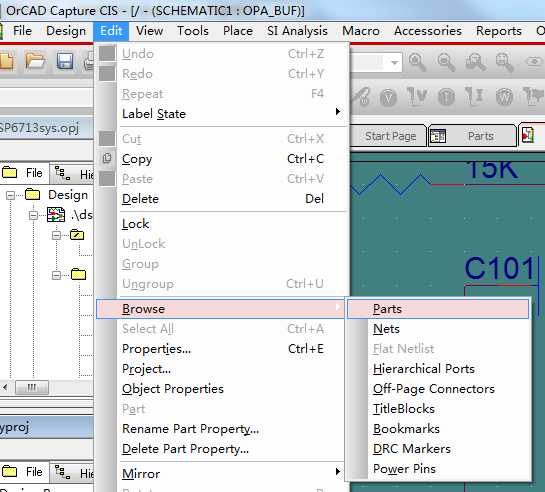545x492 pixels.
Task: Open the View menu
Action: pyautogui.click(x=149, y=31)
